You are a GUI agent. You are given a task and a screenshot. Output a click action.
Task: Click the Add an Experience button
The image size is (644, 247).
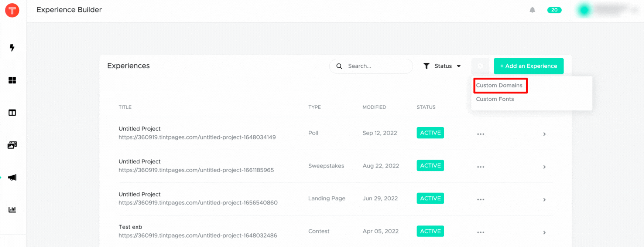tap(528, 66)
